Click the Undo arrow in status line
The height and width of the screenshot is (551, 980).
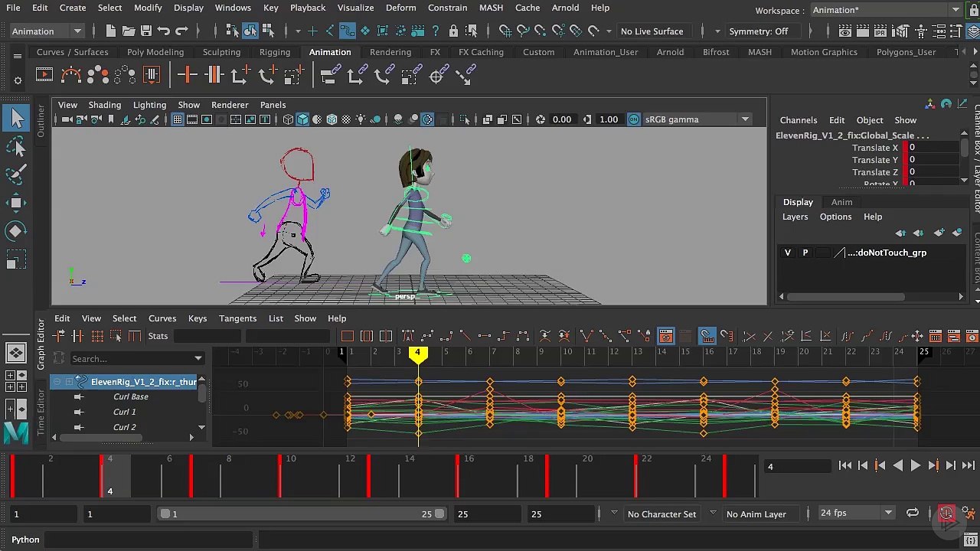coord(164,31)
